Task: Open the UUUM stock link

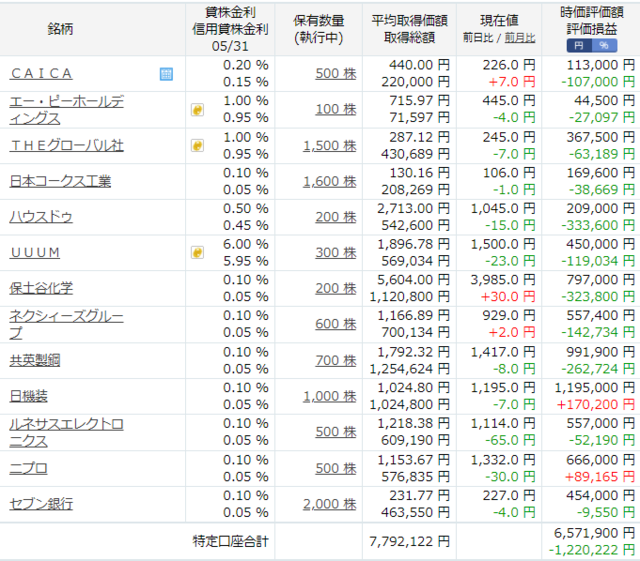Action: point(35,253)
